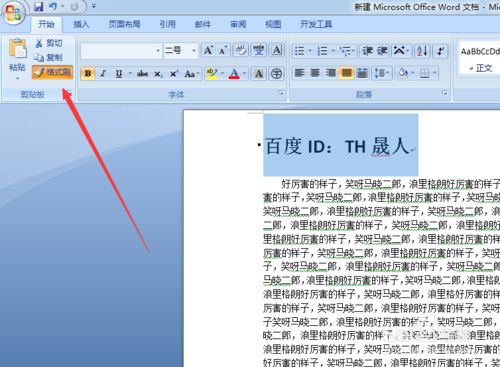Grow font size
500x367 pixels.
point(209,51)
